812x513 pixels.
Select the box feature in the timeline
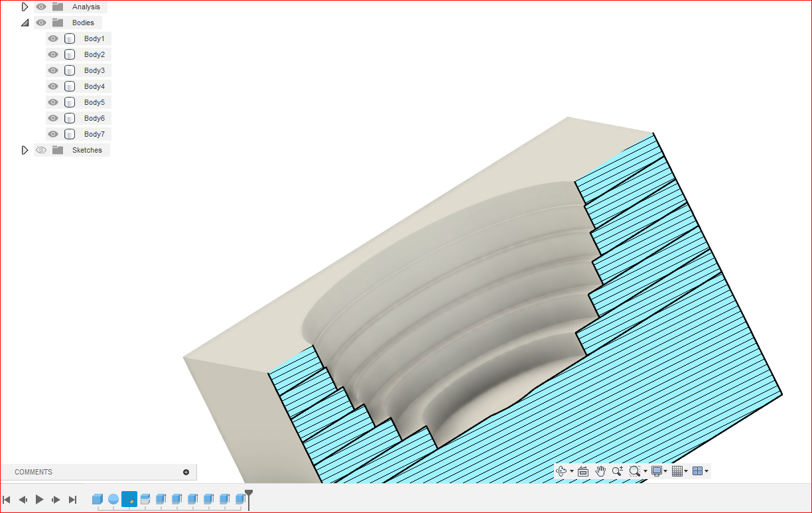pyautogui.click(x=97, y=498)
